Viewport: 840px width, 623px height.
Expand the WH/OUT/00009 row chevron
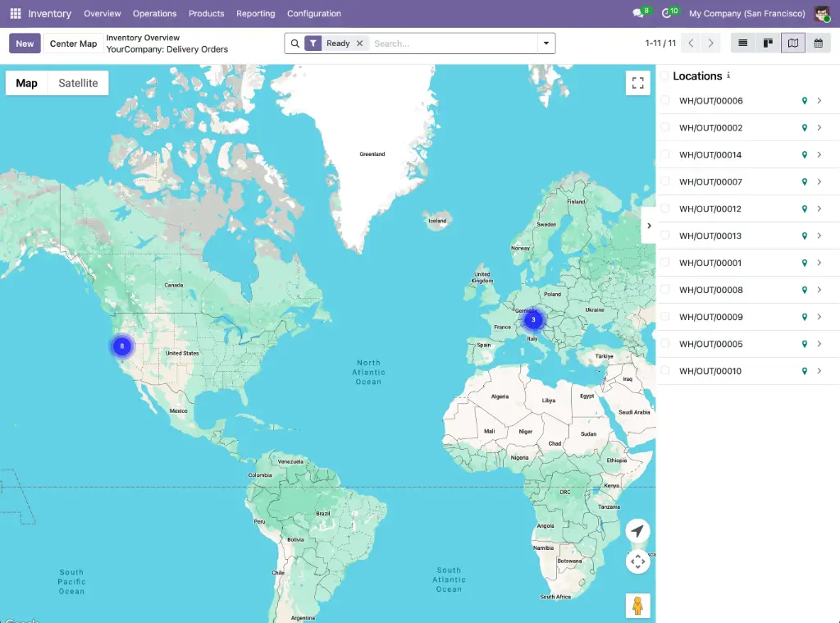[819, 317]
